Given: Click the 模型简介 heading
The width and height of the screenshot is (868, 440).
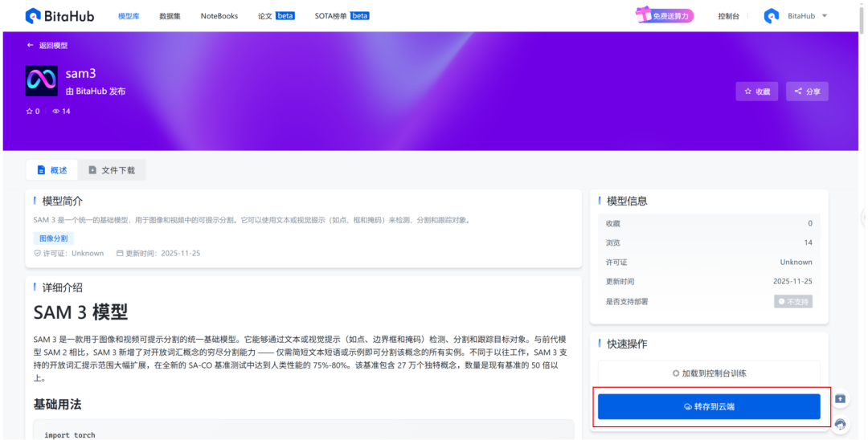Looking at the screenshot, I should coord(62,202).
